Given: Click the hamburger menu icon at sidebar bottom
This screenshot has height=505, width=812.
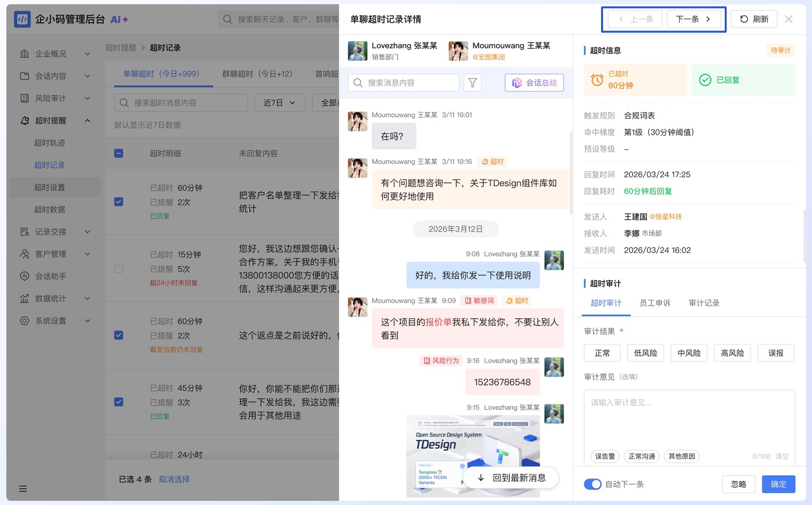Looking at the screenshot, I should click(23, 489).
